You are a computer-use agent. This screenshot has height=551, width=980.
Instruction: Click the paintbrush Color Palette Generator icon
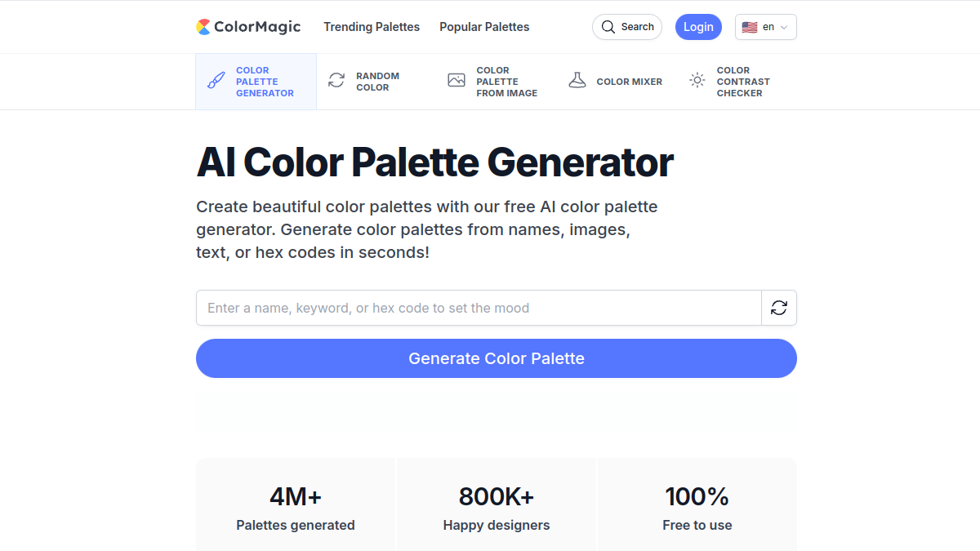click(216, 81)
